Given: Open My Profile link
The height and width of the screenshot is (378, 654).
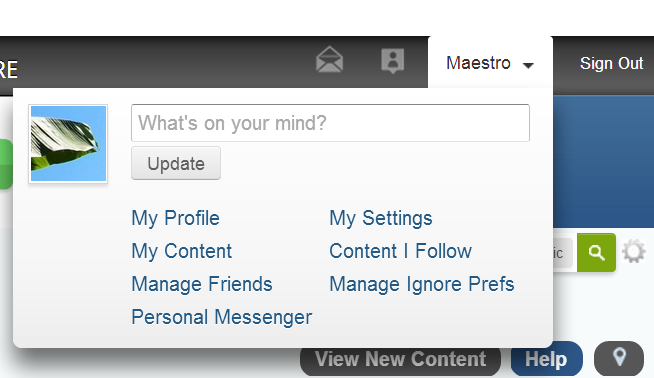Looking at the screenshot, I should [x=175, y=218].
